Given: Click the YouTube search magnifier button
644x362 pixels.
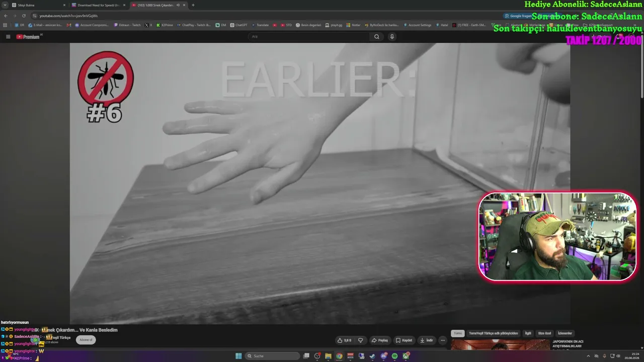Looking at the screenshot, I should (x=376, y=37).
